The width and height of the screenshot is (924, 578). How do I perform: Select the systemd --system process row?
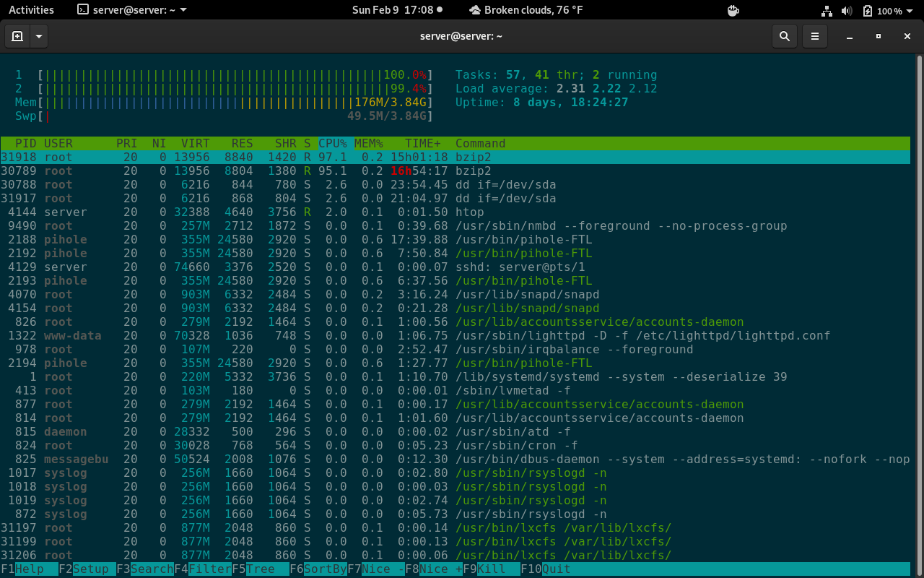[456, 376]
